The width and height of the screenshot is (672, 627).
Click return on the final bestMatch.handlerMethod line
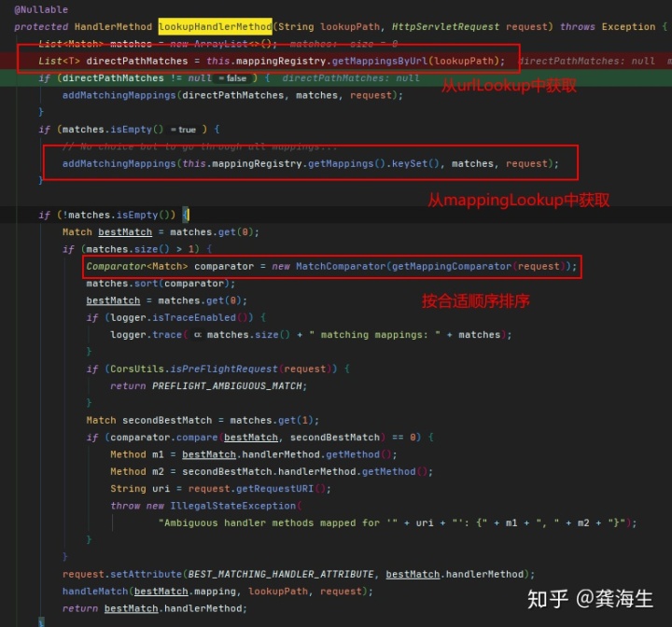[x=80, y=608]
